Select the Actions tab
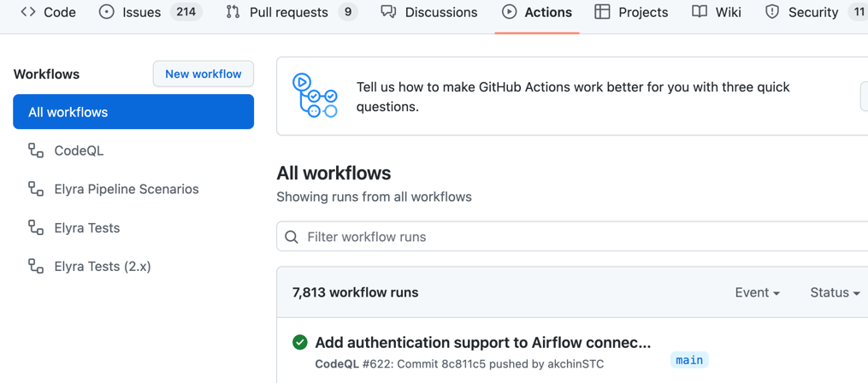 537,12
